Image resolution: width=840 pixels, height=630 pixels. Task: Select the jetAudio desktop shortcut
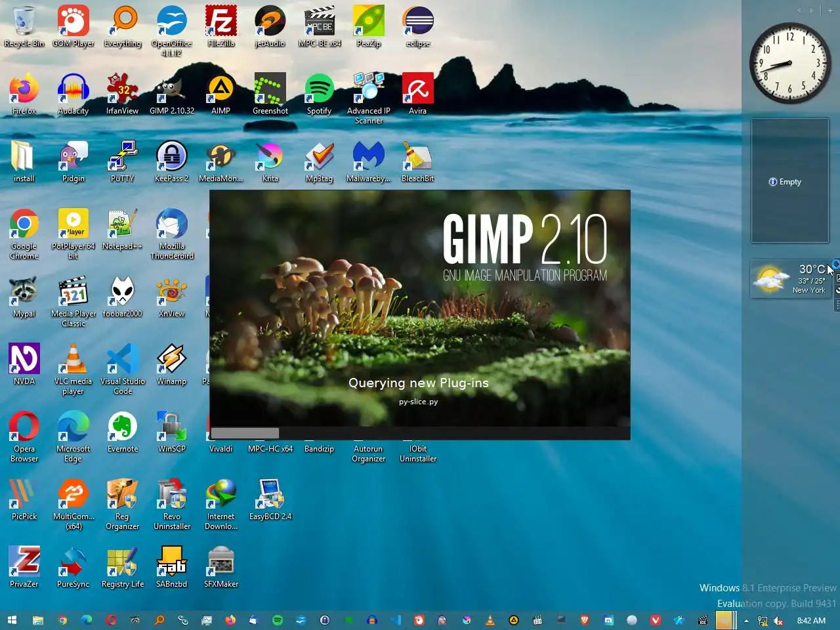click(270, 26)
